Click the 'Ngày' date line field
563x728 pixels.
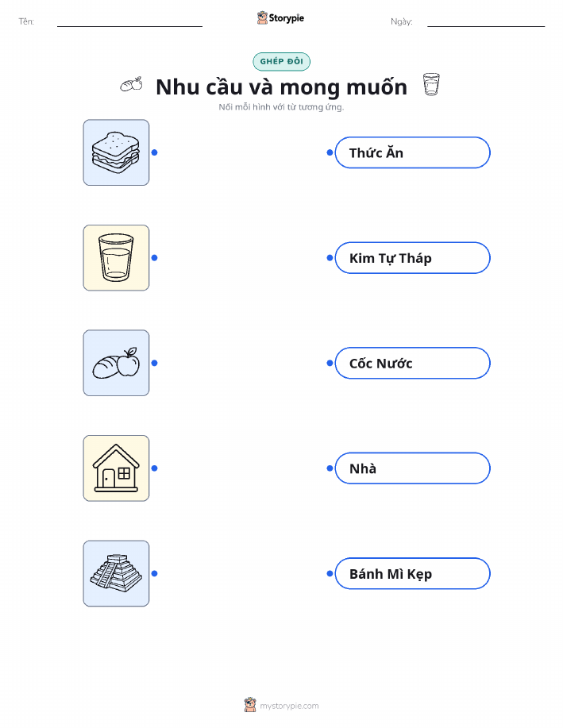486,22
